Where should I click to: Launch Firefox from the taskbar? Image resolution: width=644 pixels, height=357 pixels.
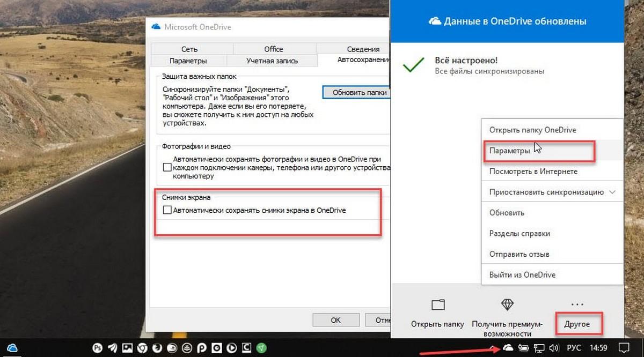click(x=157, y=348)
